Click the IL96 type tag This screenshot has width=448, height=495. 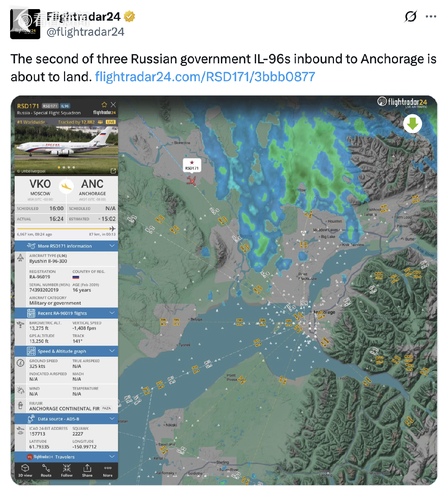tap(65, 106)
